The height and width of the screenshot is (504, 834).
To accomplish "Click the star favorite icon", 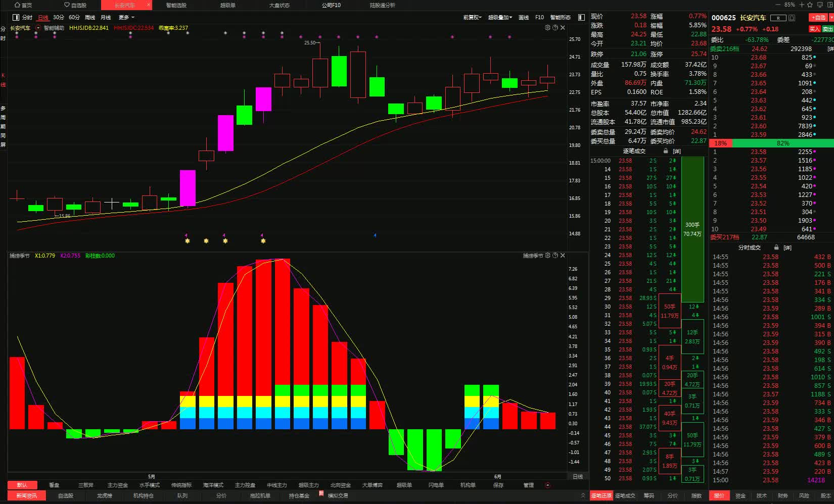I will 810,5.
